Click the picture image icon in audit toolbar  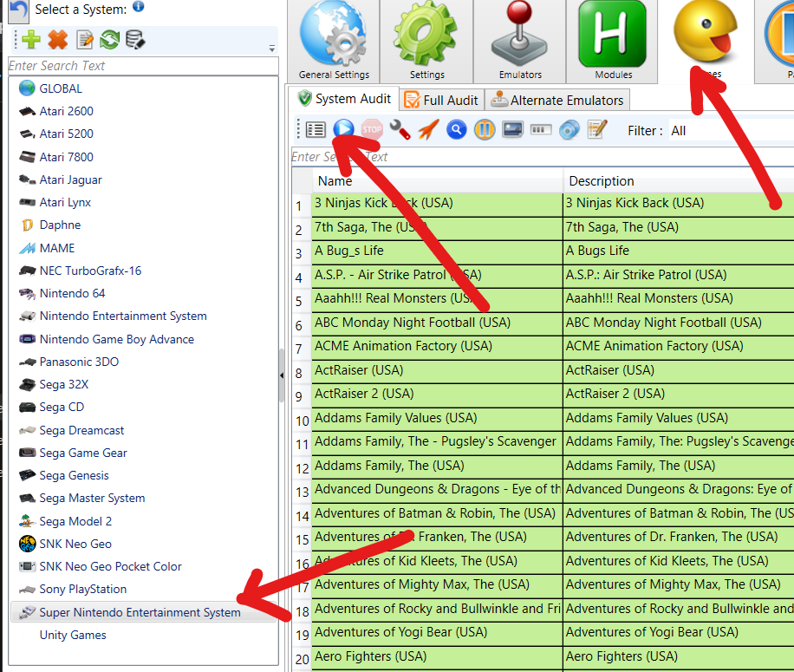(512, 130)
